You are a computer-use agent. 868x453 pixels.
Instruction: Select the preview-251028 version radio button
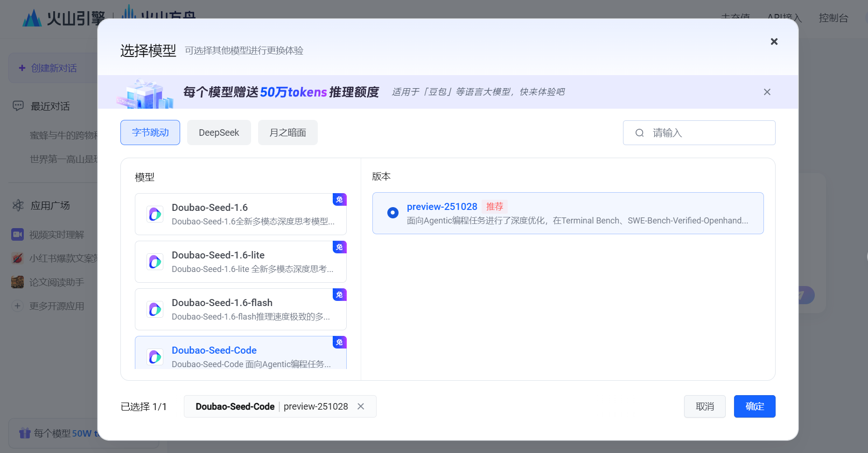[393, 213]
